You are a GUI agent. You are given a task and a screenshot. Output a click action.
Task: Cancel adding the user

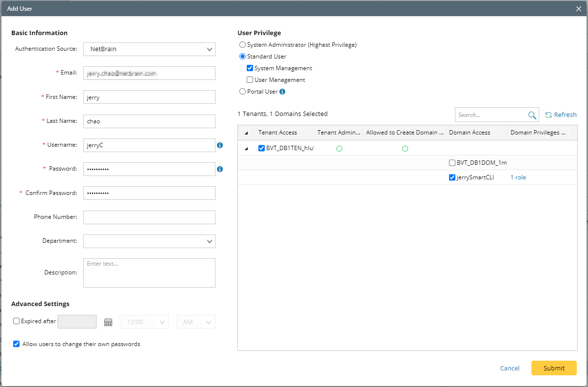pos(510,368)
